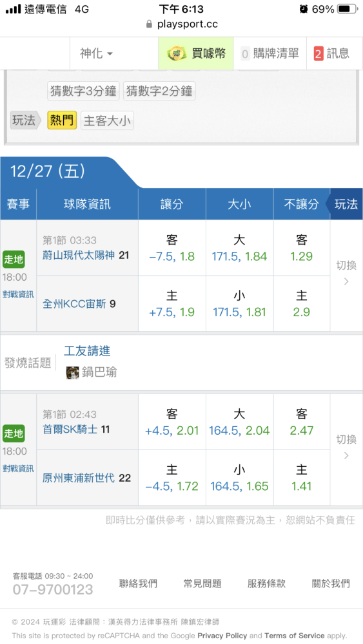Click the 切換 chevron for the second game
The image size is (363, 644).
346,455
